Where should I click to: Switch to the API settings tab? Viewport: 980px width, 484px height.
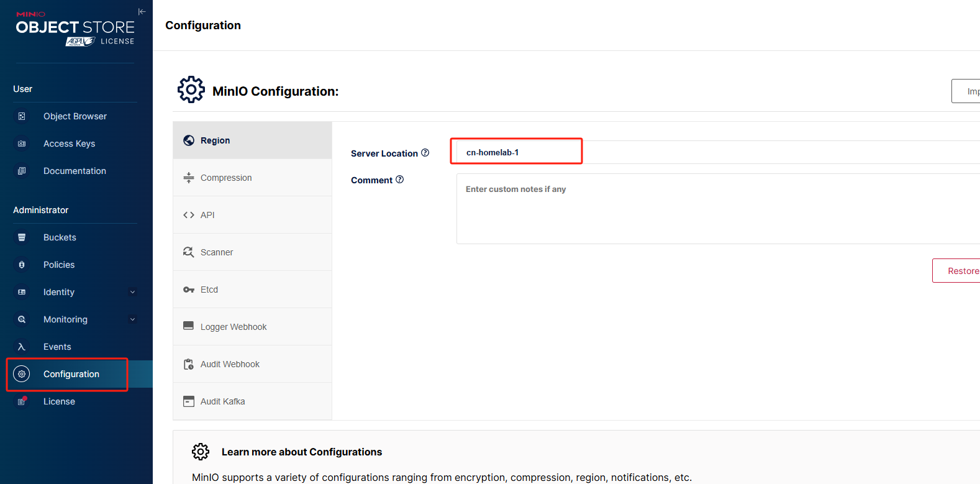tap(207, 215)
